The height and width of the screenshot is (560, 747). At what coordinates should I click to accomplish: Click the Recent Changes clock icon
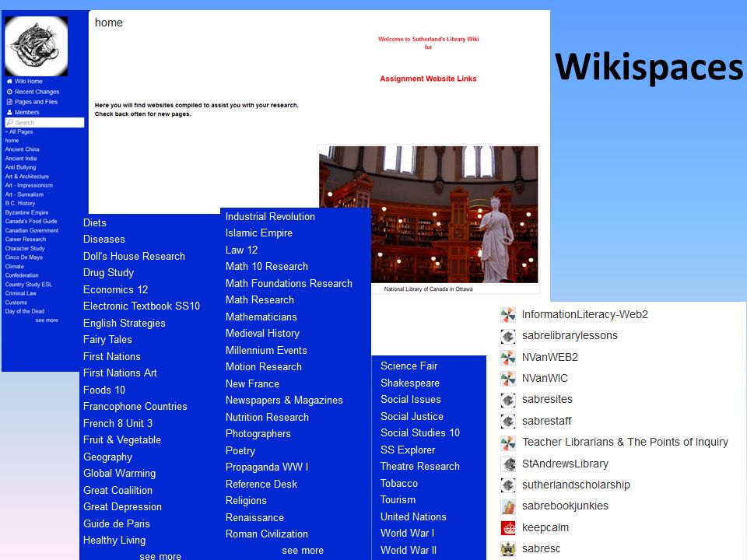click(9, 92)
